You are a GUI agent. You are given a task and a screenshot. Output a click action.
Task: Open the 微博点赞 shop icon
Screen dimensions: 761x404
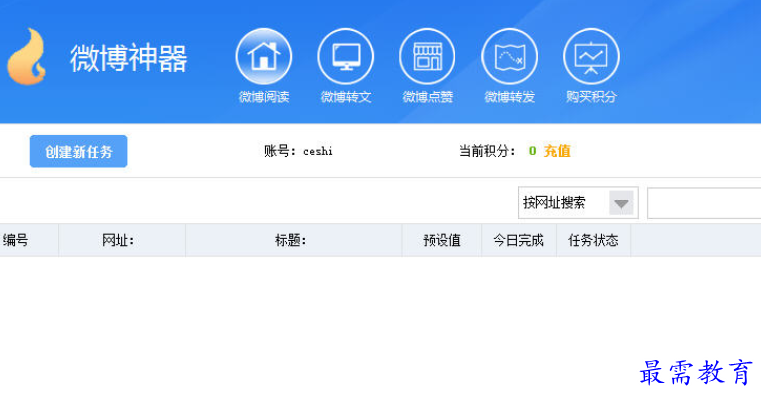[x=427, y=56]
